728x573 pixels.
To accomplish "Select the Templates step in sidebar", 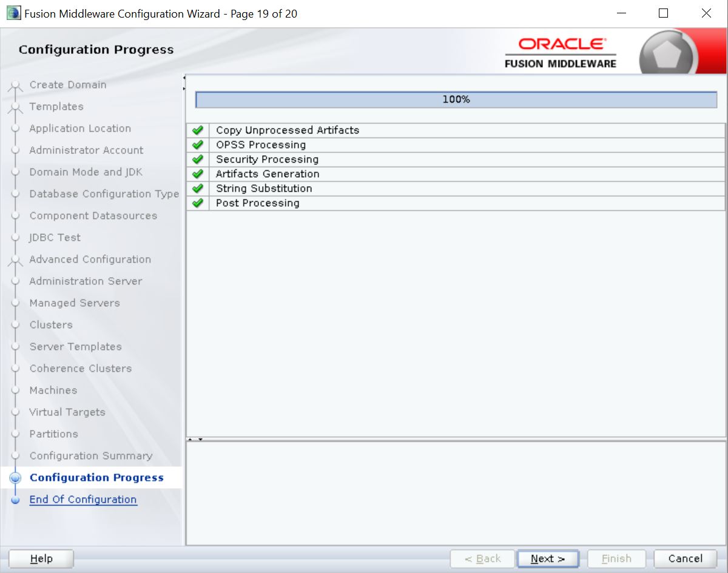I will pos(56,107).
